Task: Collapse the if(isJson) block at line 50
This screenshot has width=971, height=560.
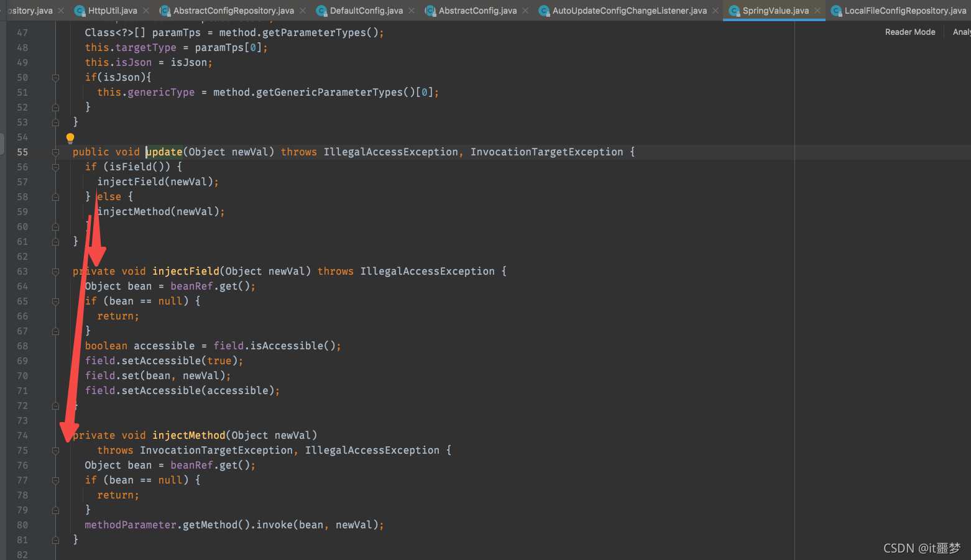Action: click(x=55, y=78)
